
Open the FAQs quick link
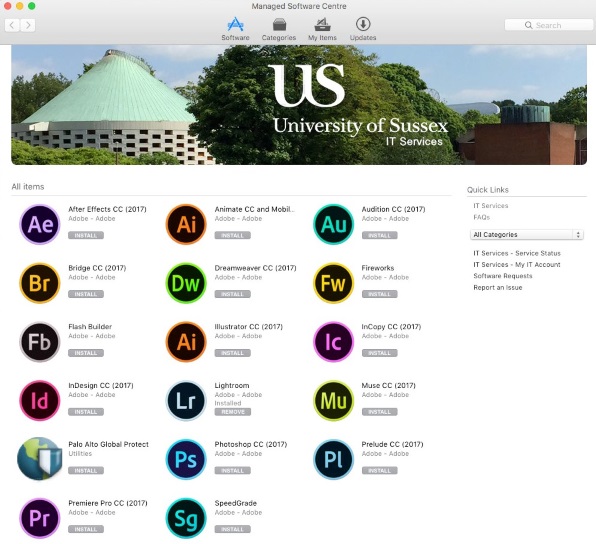(482, 217)
